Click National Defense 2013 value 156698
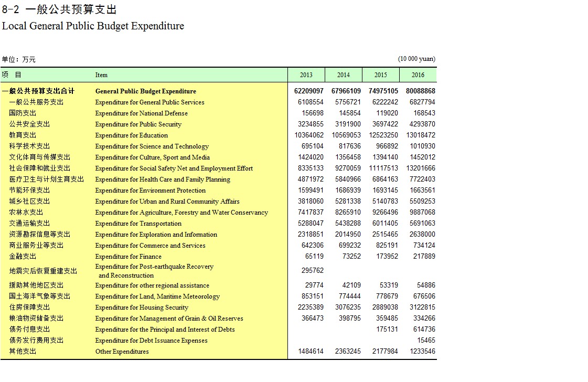 pyautogui.click(x=313, y=113)
